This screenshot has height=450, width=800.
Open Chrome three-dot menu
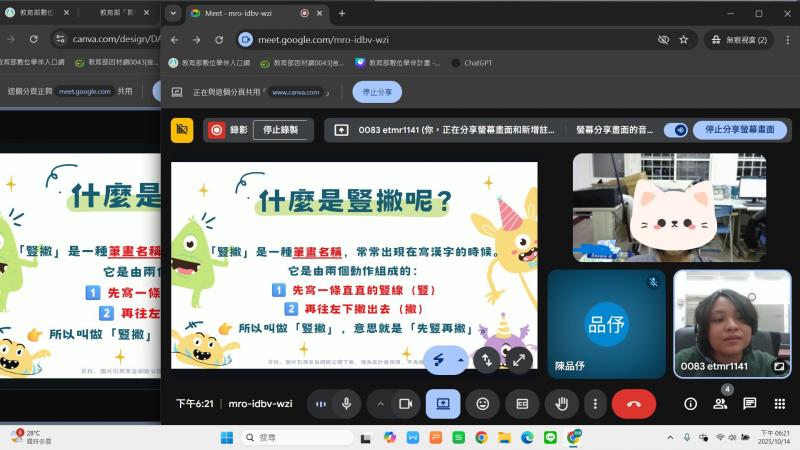point(788,40)
